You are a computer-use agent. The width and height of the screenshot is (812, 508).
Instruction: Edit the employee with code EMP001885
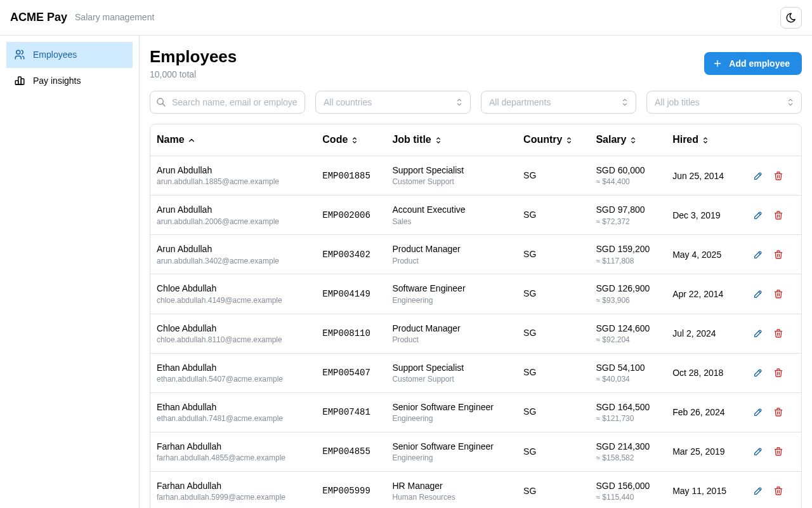757,176
